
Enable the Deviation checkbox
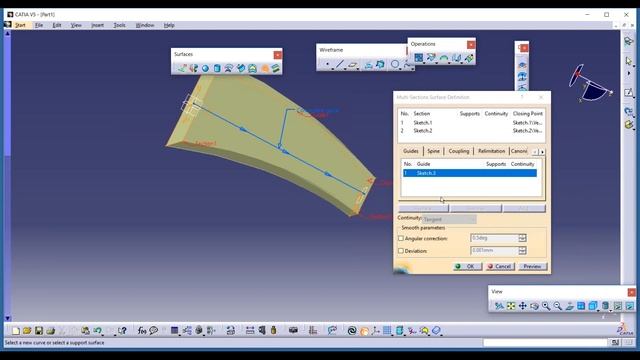coord(401,251)
